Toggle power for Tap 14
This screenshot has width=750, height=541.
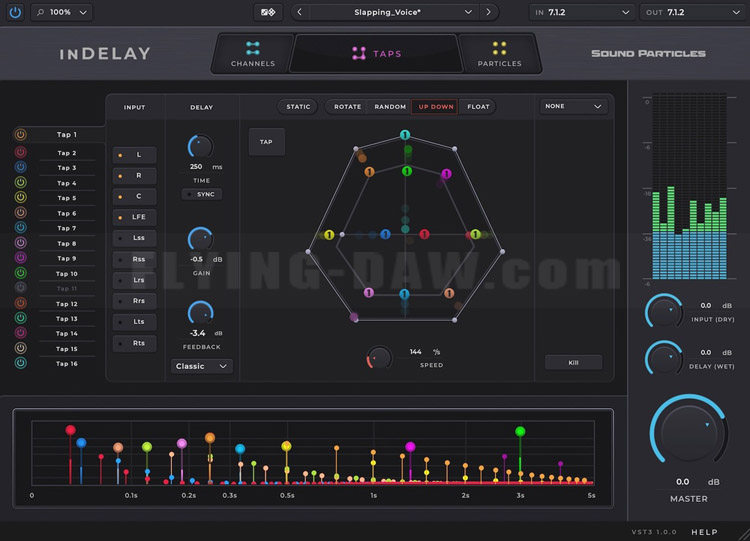point(20,332)
